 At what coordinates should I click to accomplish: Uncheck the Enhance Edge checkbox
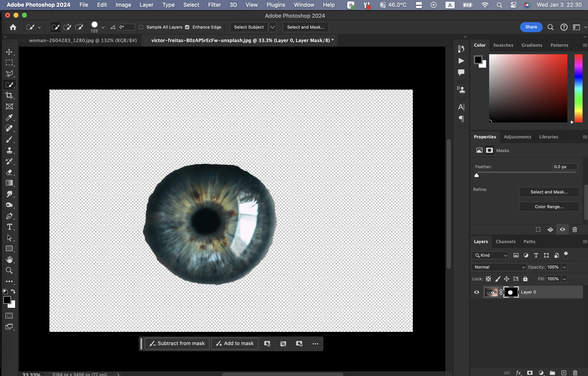tap(187, 27)
